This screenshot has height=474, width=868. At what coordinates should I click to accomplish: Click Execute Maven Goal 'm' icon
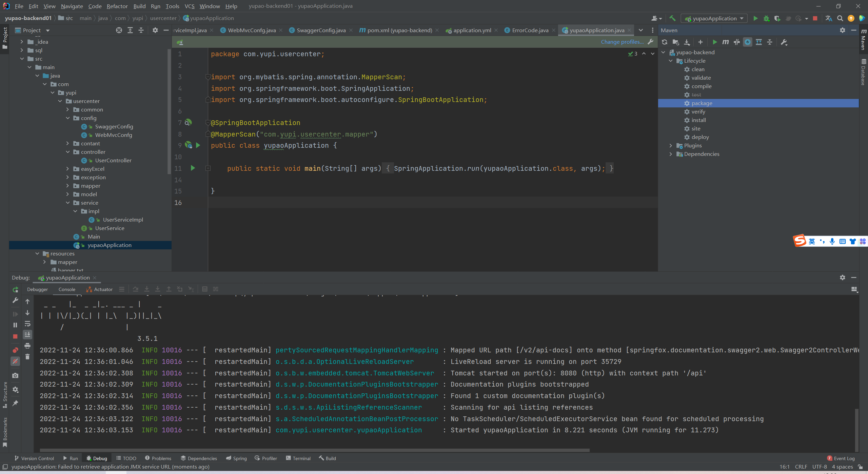725,42
